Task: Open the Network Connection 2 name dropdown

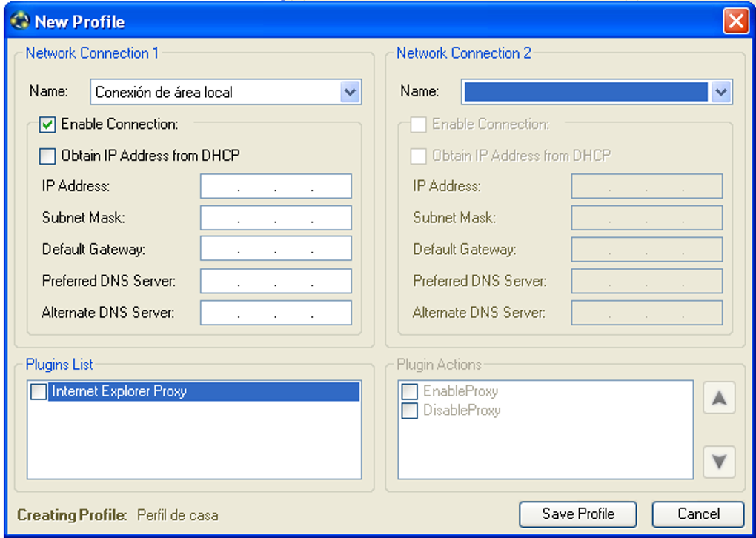Action: pos(720,92)
